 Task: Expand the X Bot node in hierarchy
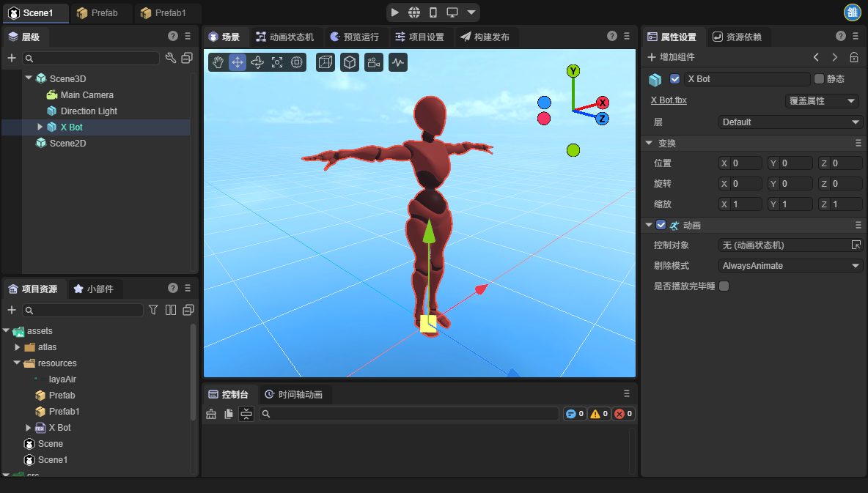(x=40, y=127)
